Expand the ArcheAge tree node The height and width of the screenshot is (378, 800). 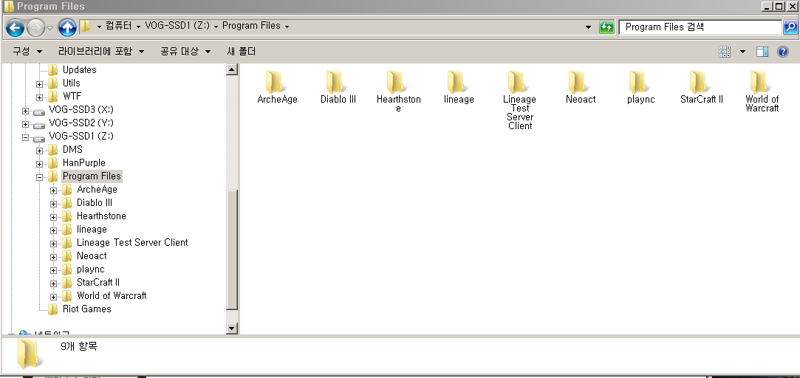(x=54, y=190)
